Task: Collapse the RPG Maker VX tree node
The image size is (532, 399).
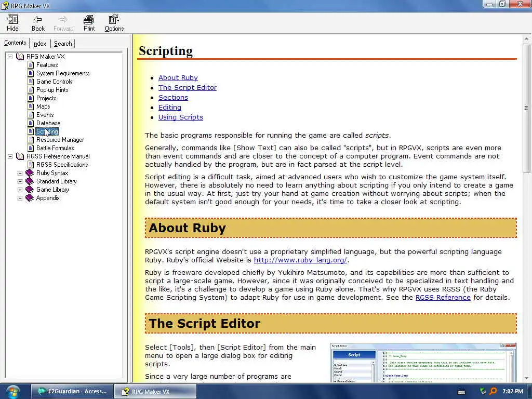Action: pyautogui.click(x=10, y=57)
